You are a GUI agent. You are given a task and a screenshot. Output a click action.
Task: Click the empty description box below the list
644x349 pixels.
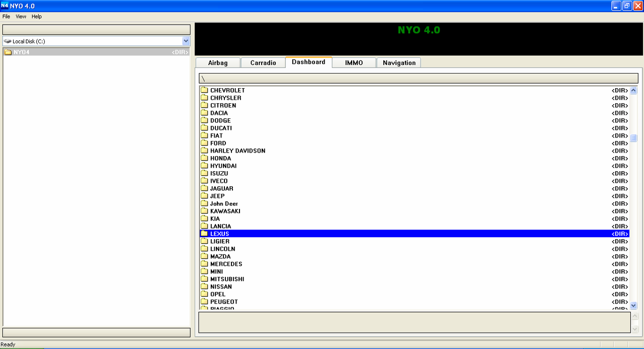click(415, 322)
